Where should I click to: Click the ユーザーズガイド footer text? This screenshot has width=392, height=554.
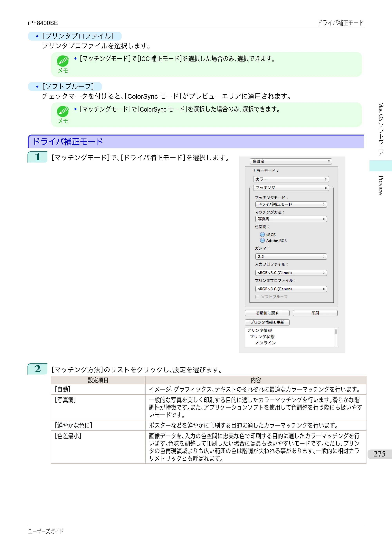[46, 531]
